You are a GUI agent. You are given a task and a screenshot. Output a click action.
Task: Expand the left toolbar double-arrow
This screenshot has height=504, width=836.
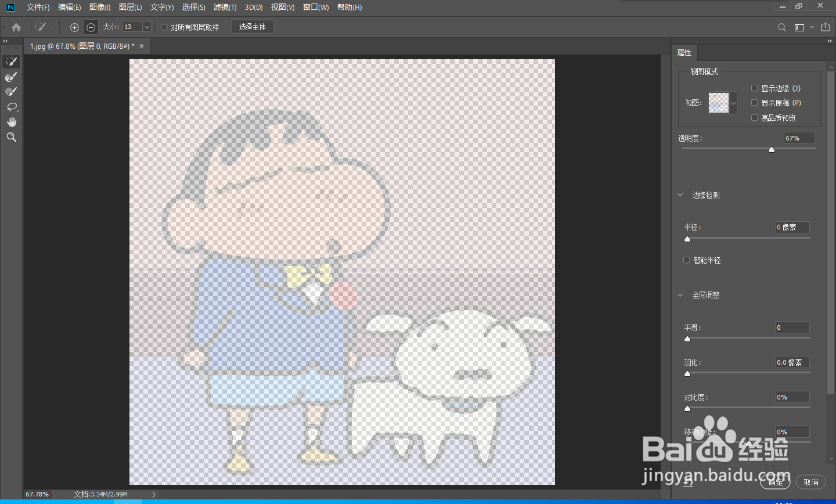click(5, 41)
